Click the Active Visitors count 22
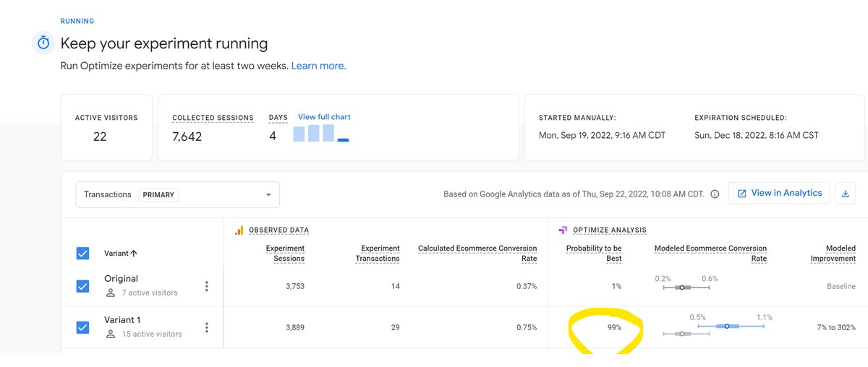Image resolution: width=868 pixels, height=367 pixels. click(x=100, y=137)
